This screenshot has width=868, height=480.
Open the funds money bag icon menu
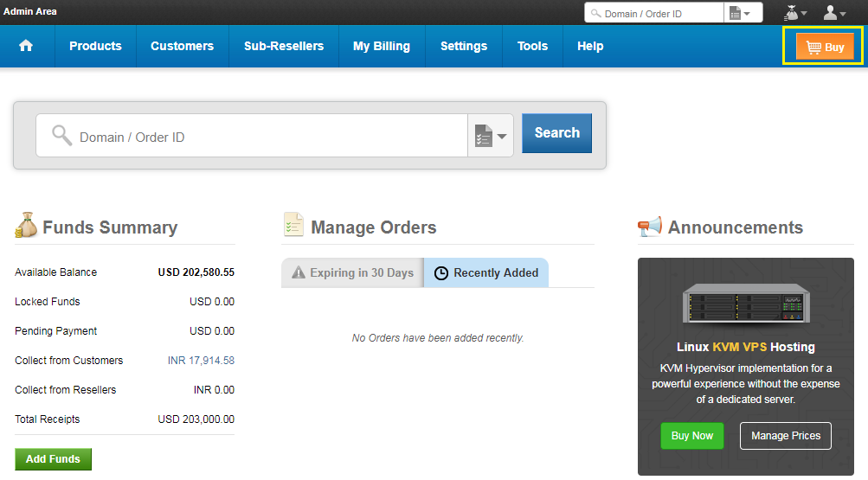[x=795, y=13]
